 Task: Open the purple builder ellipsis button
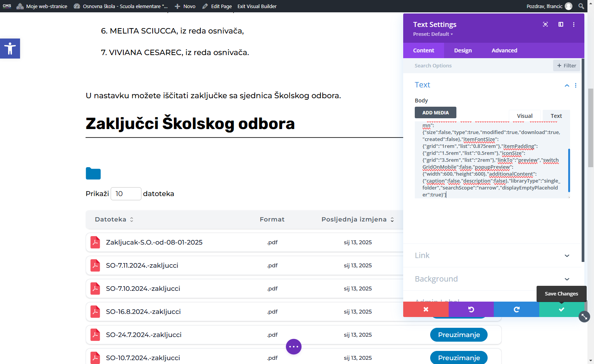(x=294, y=347)
